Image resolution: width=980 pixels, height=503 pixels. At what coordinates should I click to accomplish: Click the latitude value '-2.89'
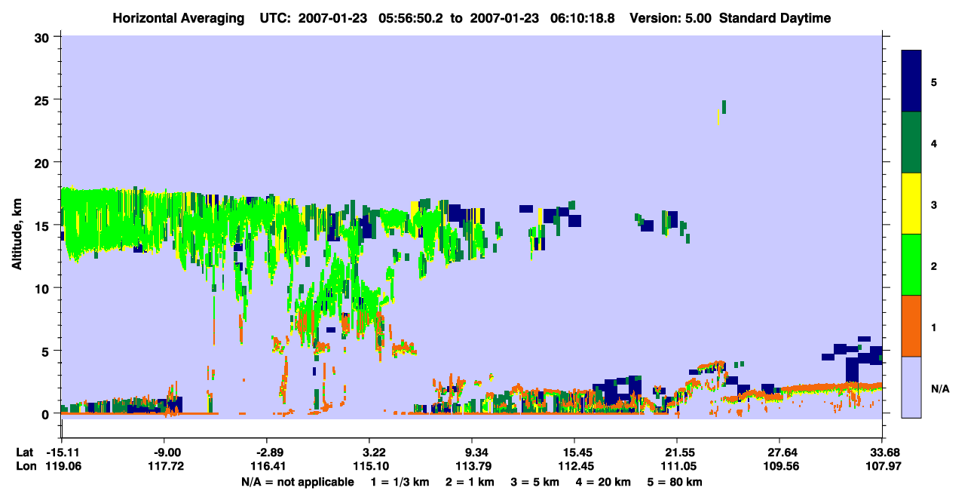[x=270, y=452]
